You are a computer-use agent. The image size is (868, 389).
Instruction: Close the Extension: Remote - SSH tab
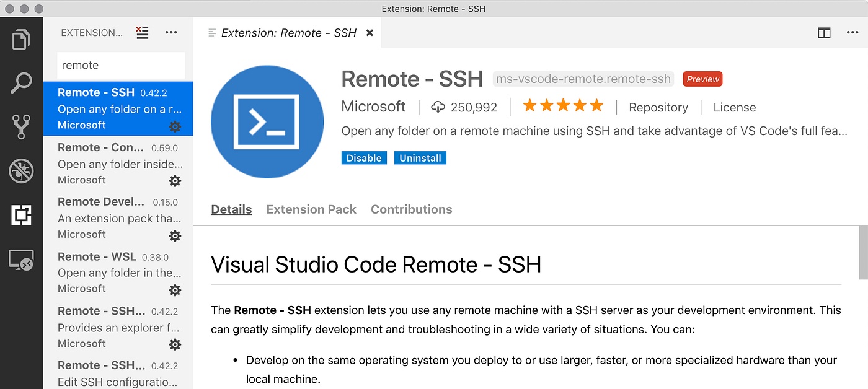point(370,33)
